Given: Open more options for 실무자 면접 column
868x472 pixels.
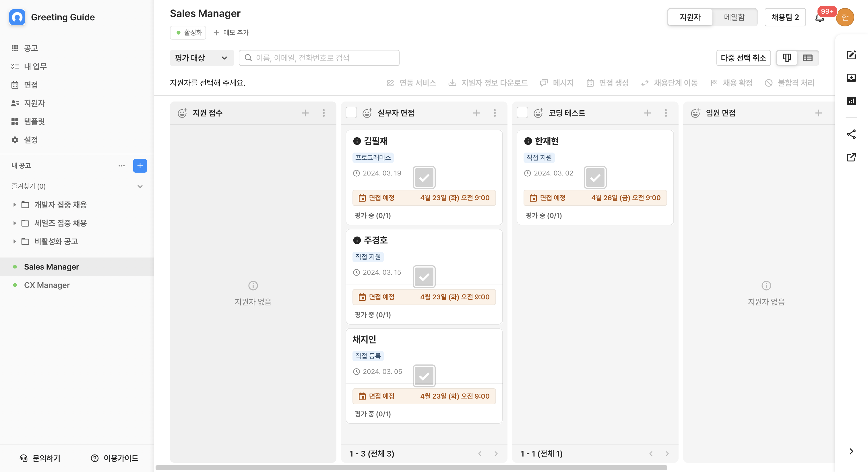Looking at the screenshot, I should pos(495,113).
